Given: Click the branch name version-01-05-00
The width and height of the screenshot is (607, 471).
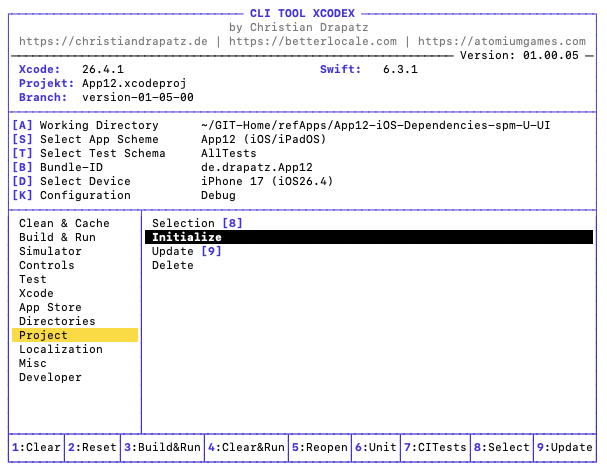Looking at the screenshot, I should click(138, 97).
